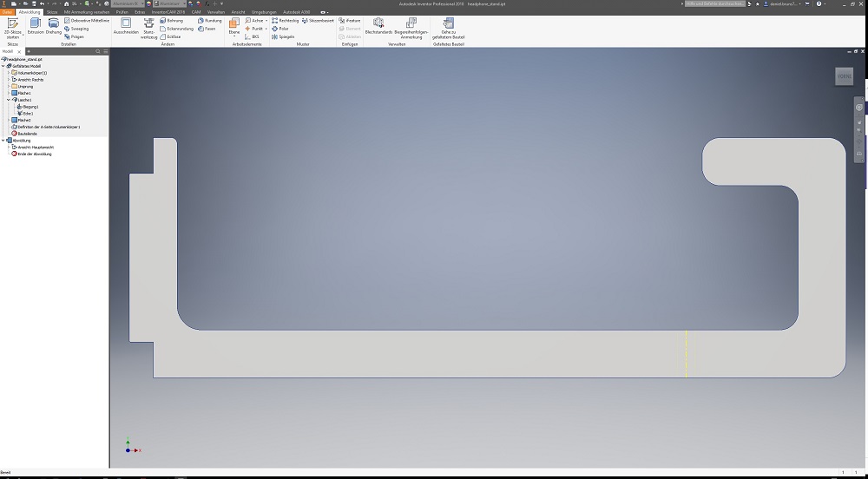Collapse the Lasche1 node
868x479 pixels.
pos(9,100)
